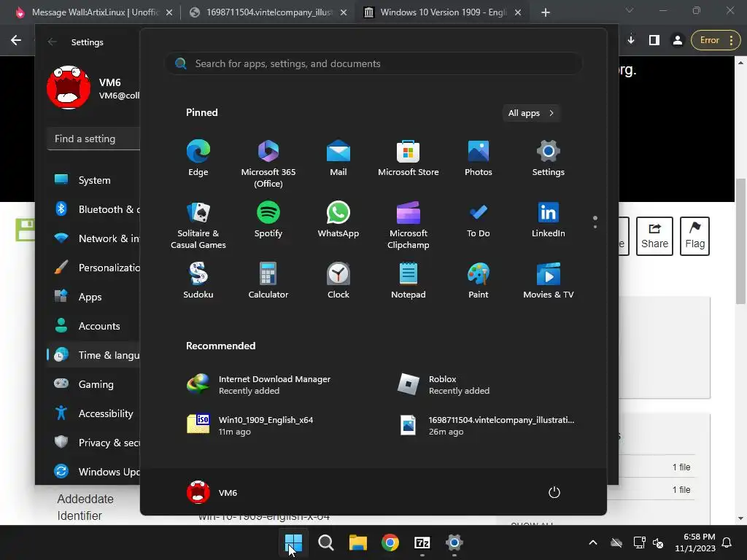Viewport: 747px width, 560px height.
Task: Click the Flag button on webpage
Action: (x=694, y=236)
